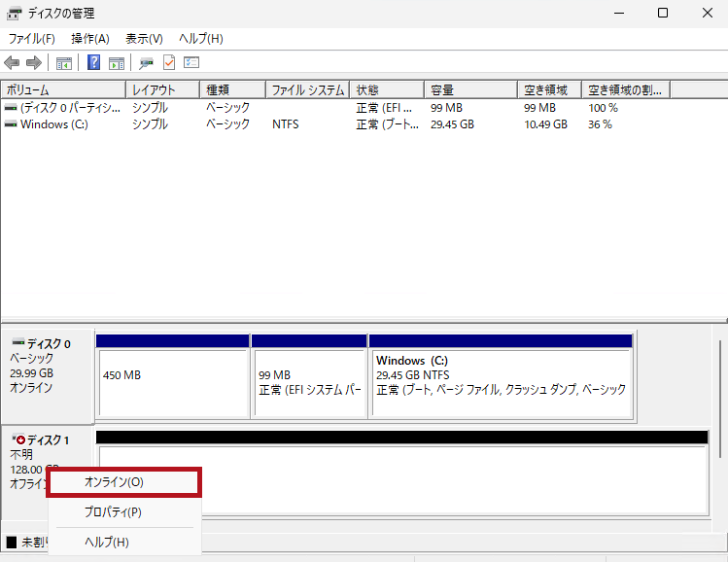
Task: Open the 操作(A) menu
Action: tap(89, 39)
